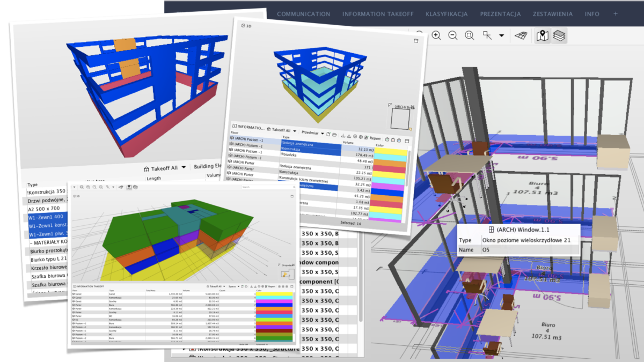
Task: Click the Dropodach floor plan thumbnail
Action: click(287, 275)
